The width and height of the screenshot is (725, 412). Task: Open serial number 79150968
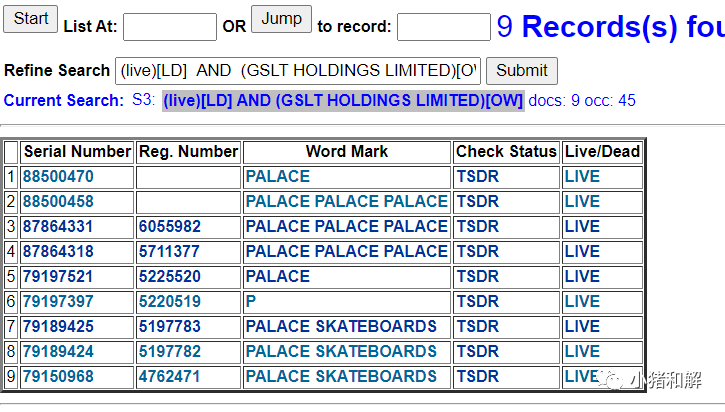click(x=58, y=376)
